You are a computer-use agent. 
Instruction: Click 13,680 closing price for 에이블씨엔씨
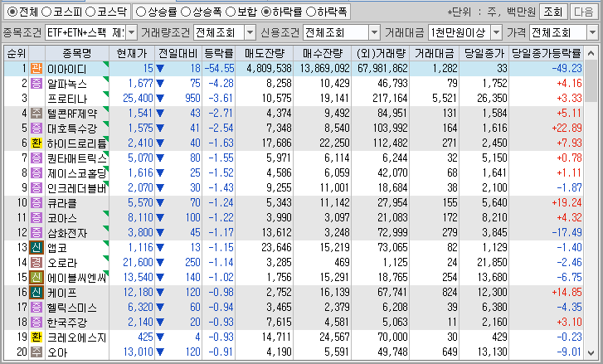point(492,277)
